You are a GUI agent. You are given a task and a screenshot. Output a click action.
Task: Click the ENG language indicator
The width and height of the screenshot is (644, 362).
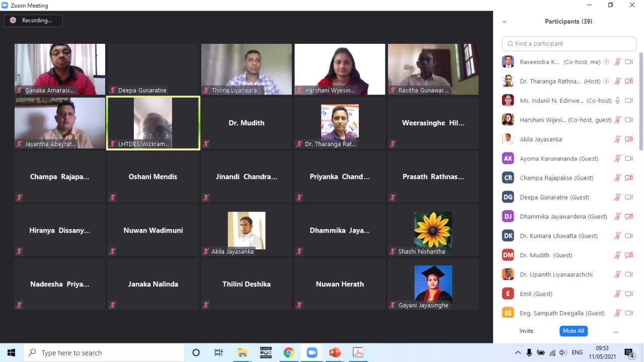pos(577,352)
